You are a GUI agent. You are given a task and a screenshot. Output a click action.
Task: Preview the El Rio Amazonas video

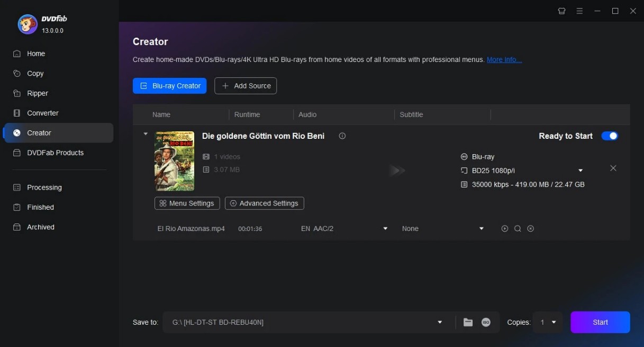(504, 228)
